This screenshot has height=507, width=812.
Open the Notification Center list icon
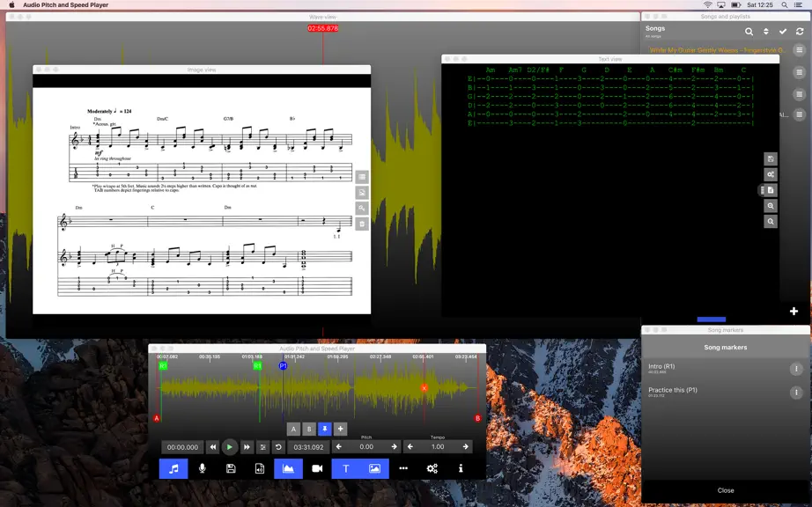799,4
